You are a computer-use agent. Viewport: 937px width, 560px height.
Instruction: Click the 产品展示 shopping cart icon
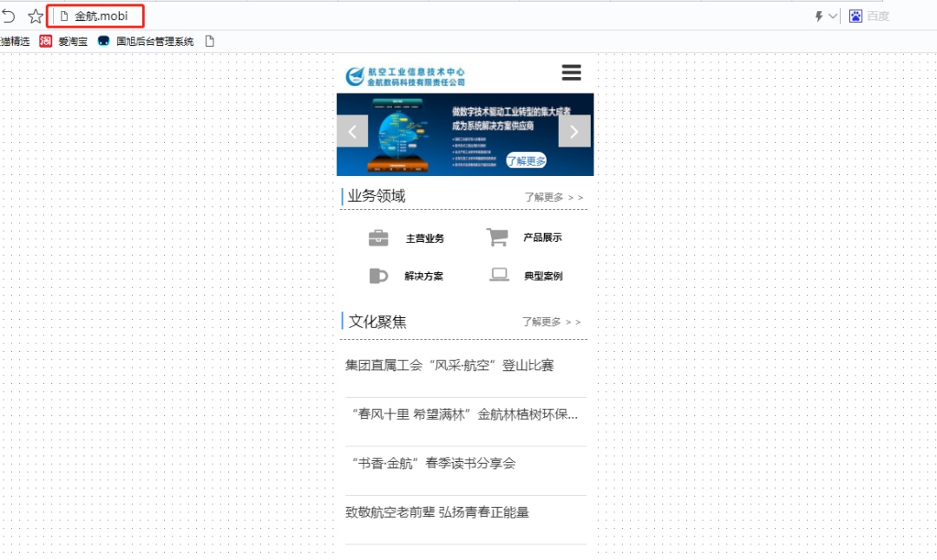coord(497,235)
